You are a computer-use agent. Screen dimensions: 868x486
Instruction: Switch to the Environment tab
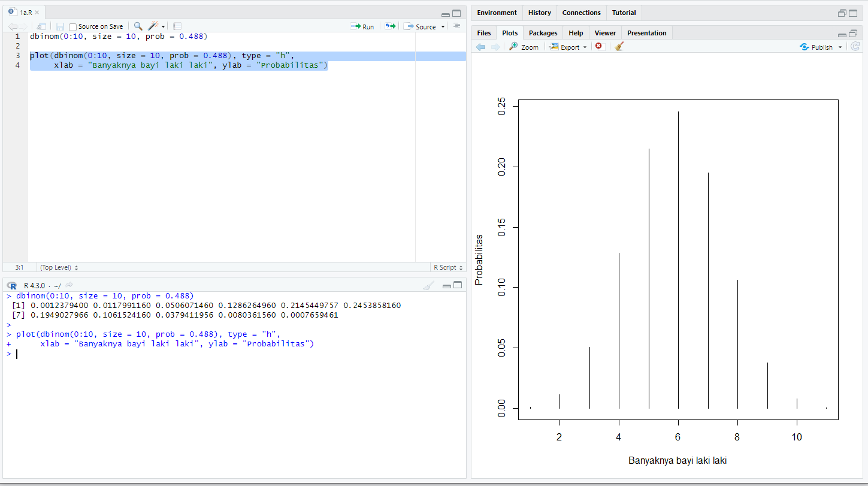(497, 13)
